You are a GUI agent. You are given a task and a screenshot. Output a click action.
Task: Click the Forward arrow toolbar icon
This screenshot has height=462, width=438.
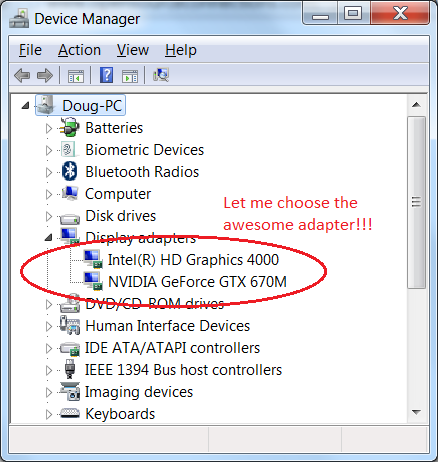(x=45, y=75)
